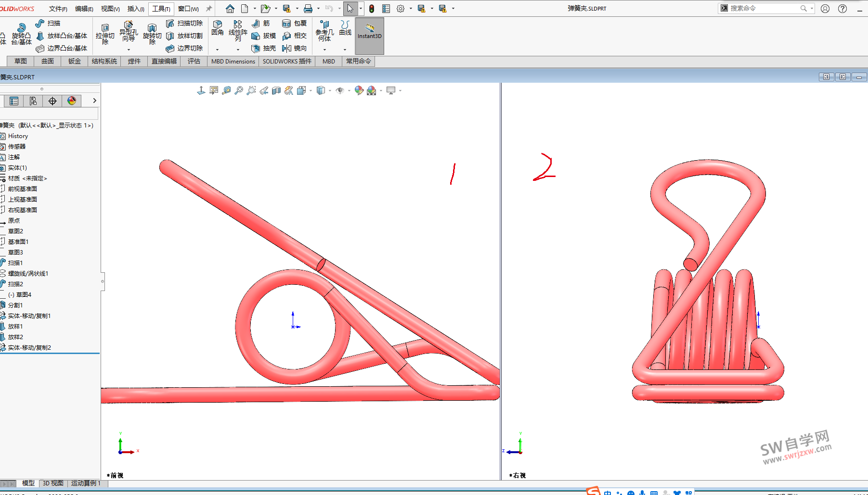Open the display style dropdown in viewport

[330, 90]
